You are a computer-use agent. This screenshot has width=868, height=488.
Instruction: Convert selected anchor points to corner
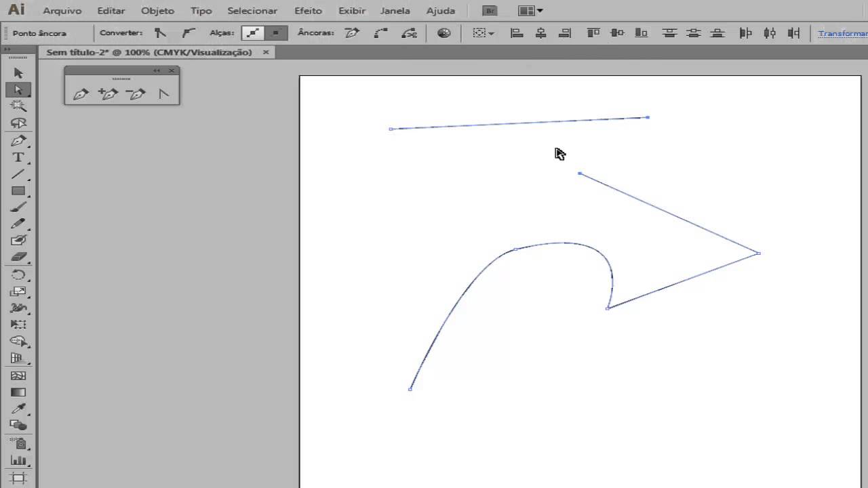tap(160, 33)
